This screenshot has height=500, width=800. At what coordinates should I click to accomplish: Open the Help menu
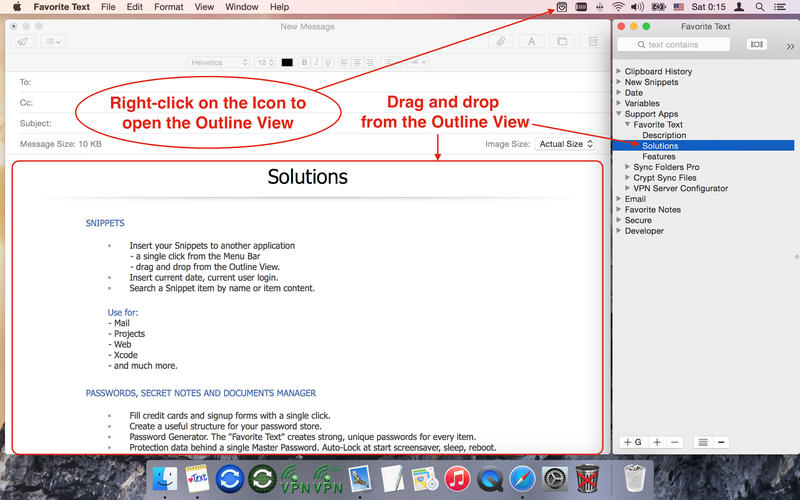pyautogui.click(x=279, y=7)
